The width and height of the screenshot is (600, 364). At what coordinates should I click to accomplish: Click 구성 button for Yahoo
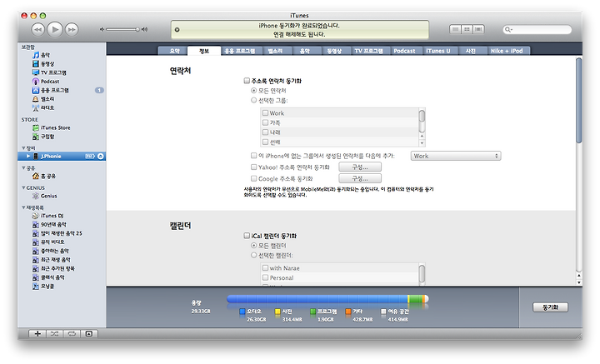coord(360,167)
